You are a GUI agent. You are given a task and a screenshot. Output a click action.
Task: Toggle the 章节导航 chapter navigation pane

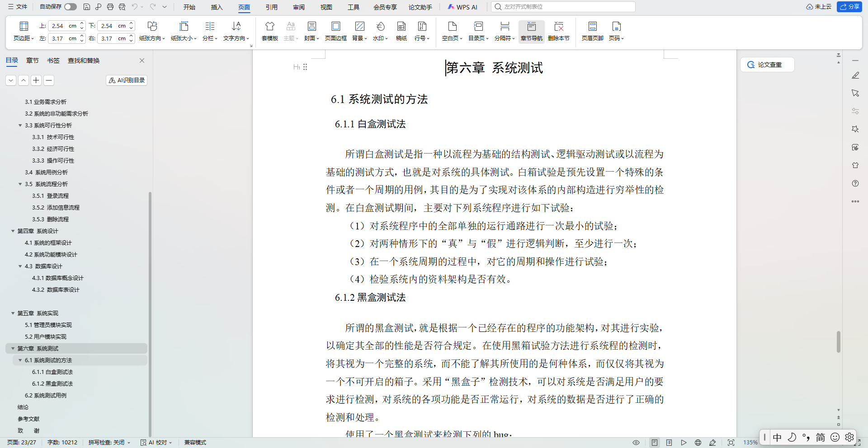(x=532, y=31)
